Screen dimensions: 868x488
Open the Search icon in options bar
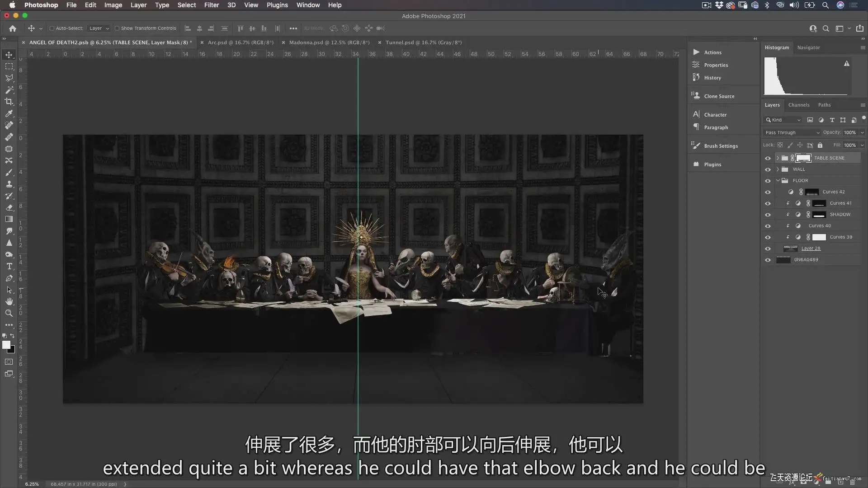point(826,28)
